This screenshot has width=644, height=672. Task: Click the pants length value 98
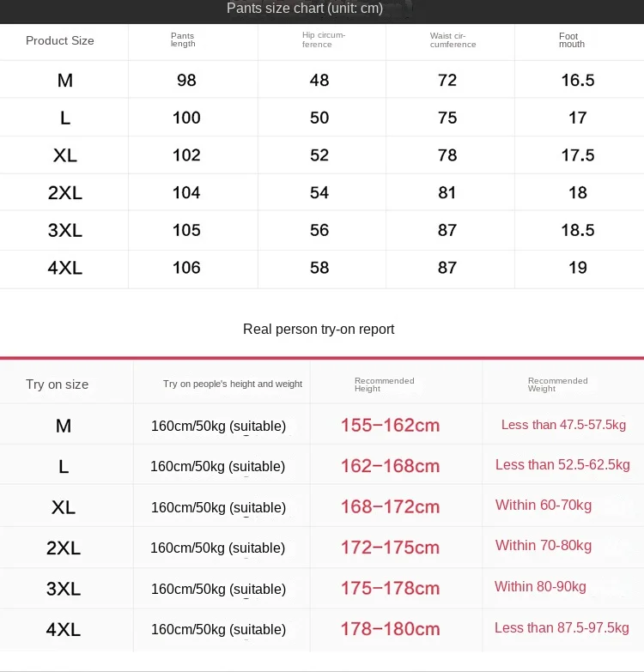(x=186, y=80)
